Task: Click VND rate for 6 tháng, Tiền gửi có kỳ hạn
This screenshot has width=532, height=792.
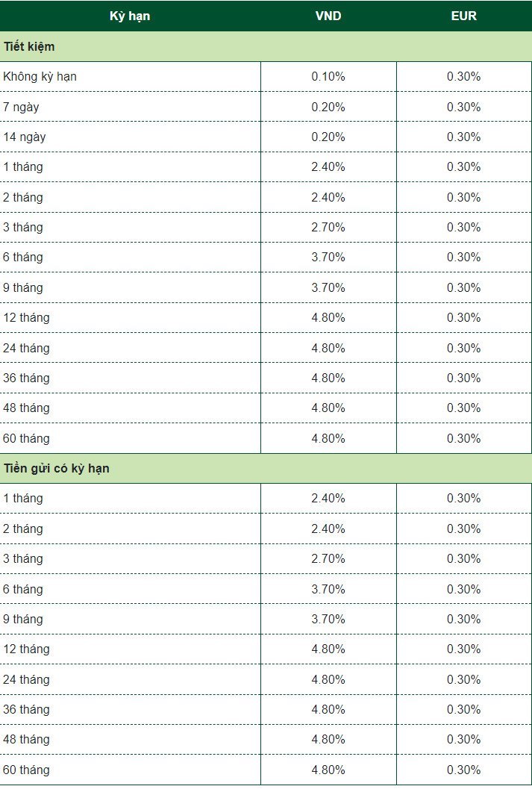Action: pos(328,589)
